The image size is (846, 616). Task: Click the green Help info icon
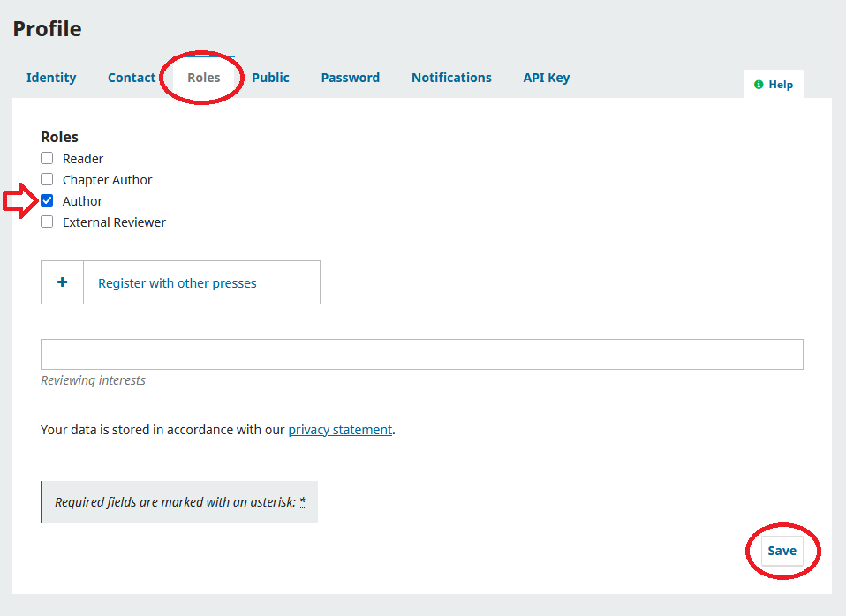[x=759, y=85]
